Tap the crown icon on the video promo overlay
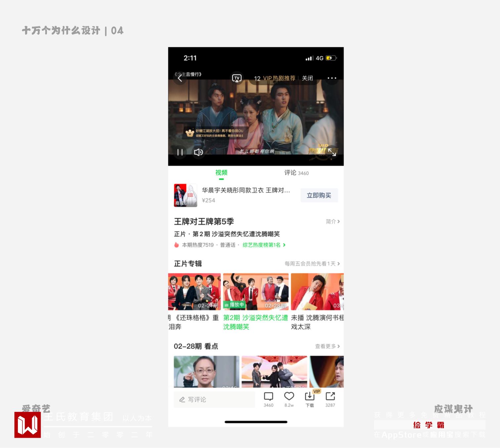This screenshot has width=500, height=448. point(190,133)
